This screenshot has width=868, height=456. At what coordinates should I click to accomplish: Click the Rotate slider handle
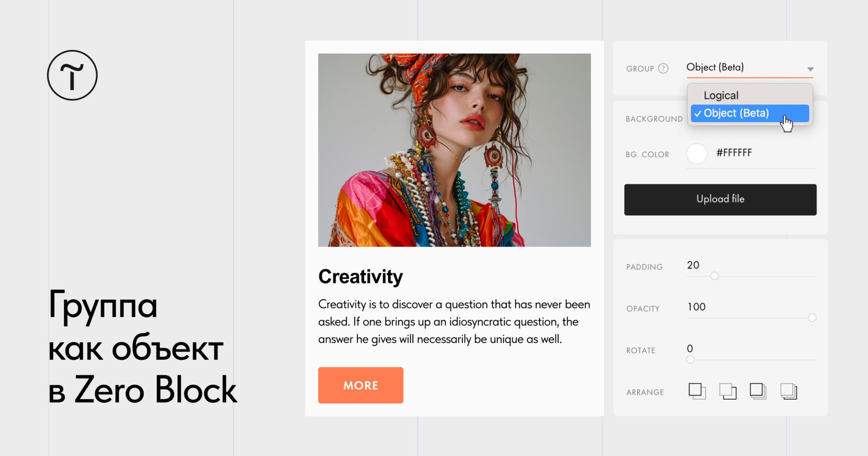[x=690, y=360]
